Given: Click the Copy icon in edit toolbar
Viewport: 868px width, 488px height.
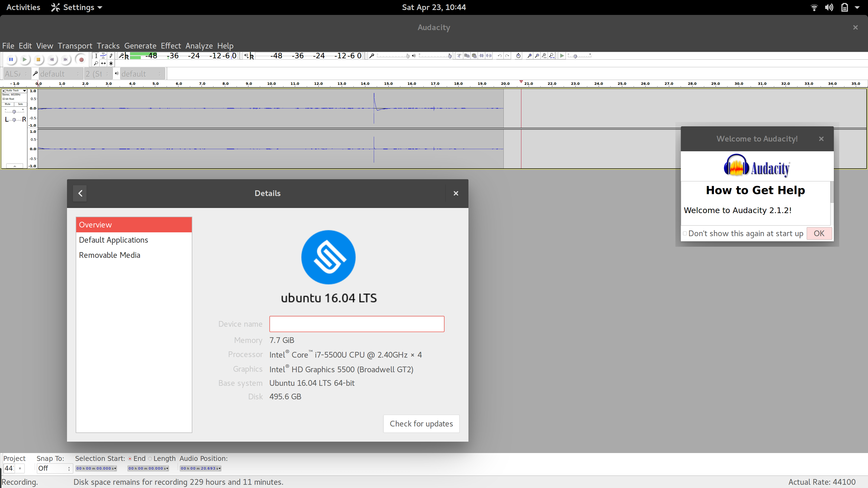Looking at the screenshot, I should tap(467, 56).
